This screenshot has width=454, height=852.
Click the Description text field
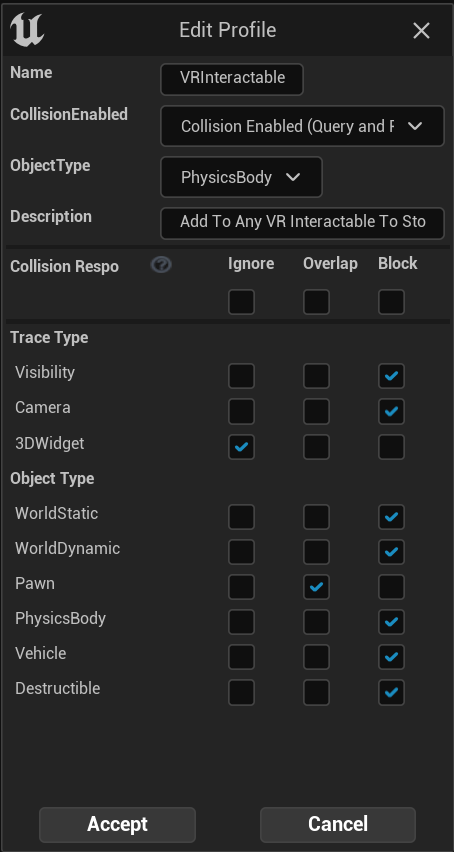[x=302, y=223]
